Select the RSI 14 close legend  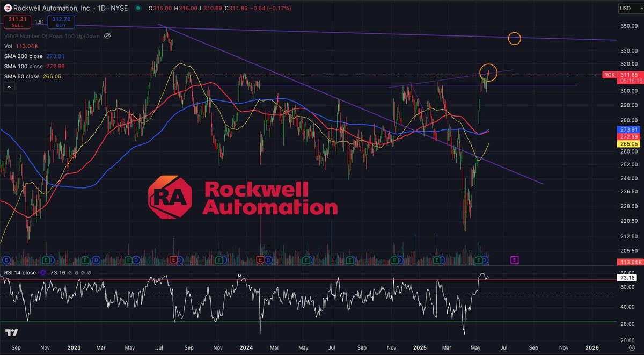coord(20,273)
